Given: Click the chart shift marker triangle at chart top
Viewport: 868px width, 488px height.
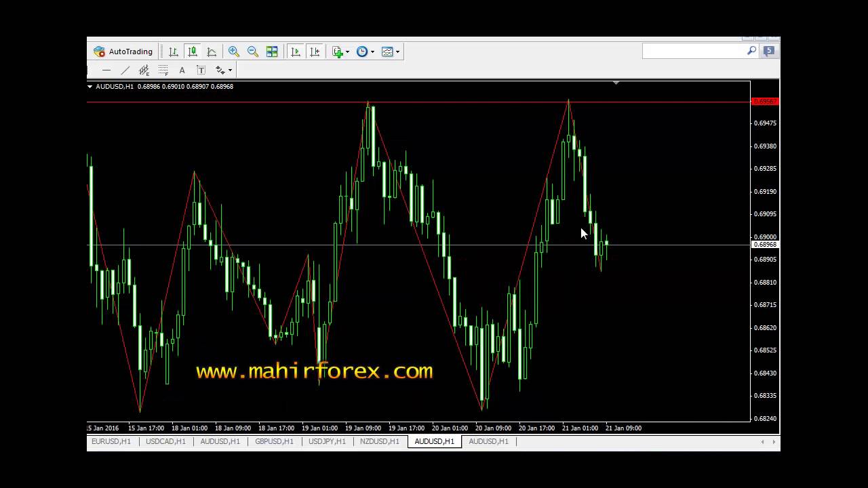Looking at the screenshot, I should click(x=616, y=83).
